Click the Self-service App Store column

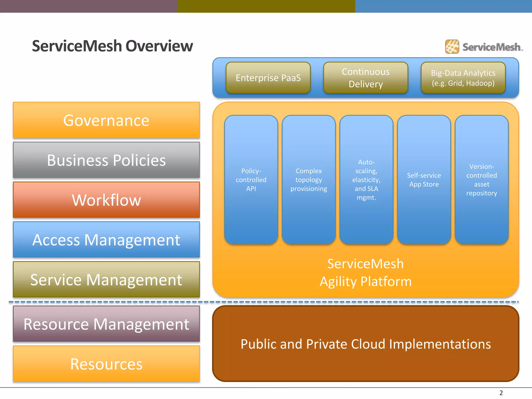click(424, 180)
